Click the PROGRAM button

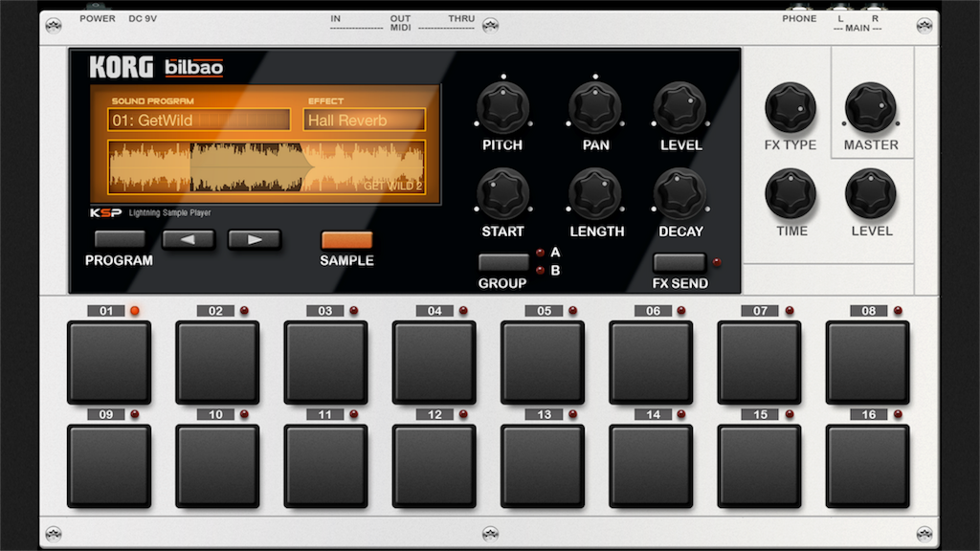coord(120,239)
